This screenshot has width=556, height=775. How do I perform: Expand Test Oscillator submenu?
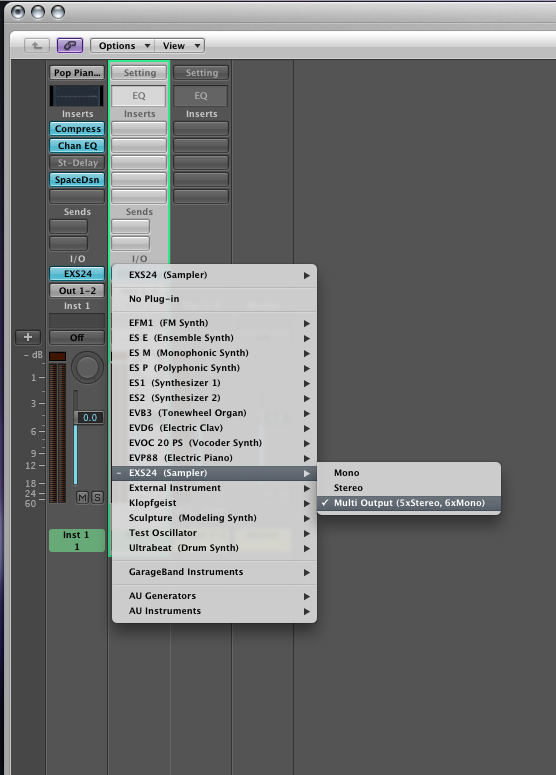tap(214, 533)
